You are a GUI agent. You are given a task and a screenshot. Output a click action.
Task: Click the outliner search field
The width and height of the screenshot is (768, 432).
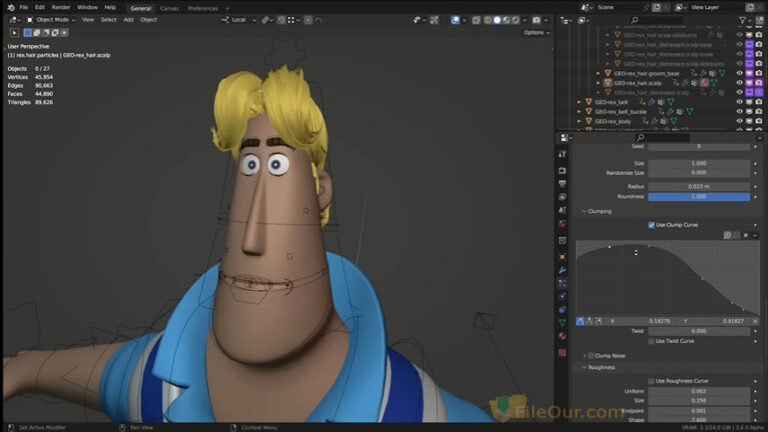[x=656, y=21]
